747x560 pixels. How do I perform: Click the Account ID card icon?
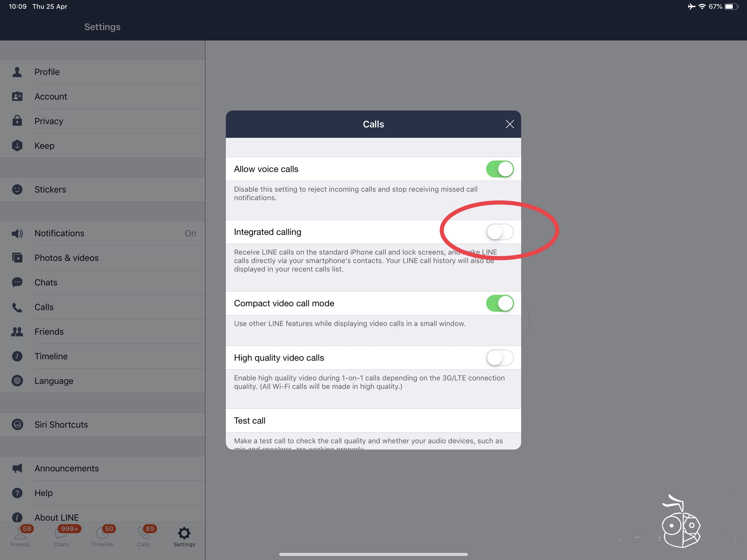coord(17,97)
